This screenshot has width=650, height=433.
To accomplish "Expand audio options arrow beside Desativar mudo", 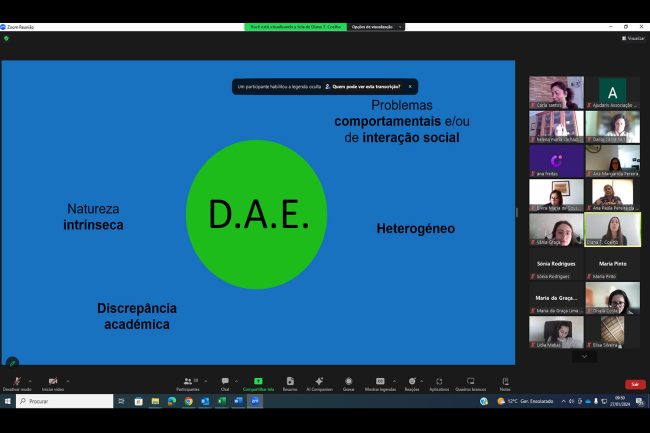I will [30, 380].
